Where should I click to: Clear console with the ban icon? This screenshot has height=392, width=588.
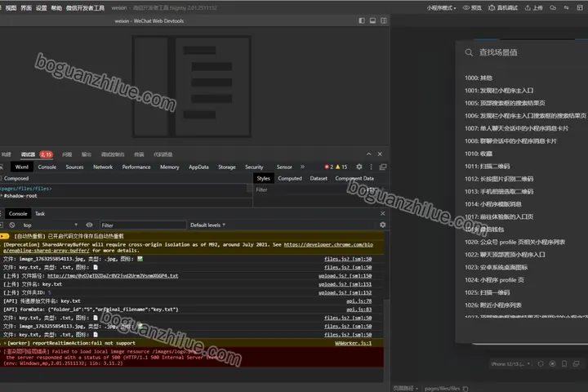pyautogui.click(x=12, y=225)
